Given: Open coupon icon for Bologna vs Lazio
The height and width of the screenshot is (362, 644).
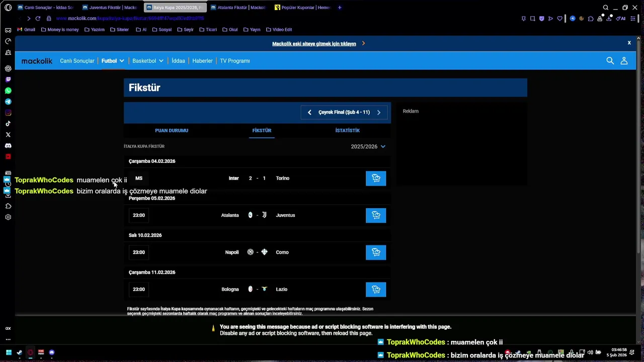Looking at the screenshot, I should tap(376, 289).
